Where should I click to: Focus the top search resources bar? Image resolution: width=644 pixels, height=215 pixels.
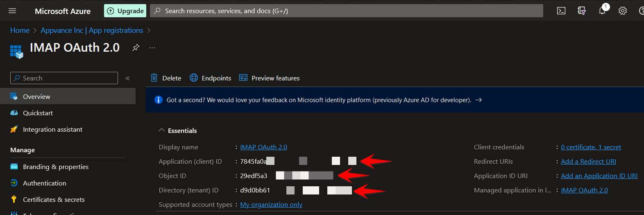point(347,11)
